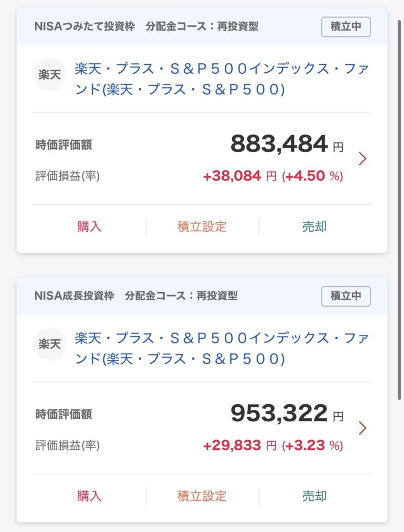Click 売却 in the 成長投資枠 card
Viewport: 404px width, 532px height.
coord(315,496)
